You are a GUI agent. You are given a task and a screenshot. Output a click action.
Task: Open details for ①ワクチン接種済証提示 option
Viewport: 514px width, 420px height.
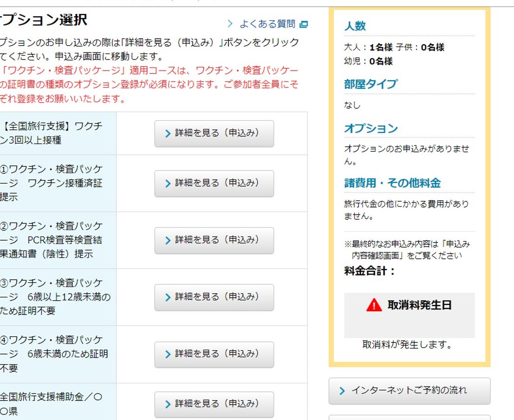coord(214,184)
